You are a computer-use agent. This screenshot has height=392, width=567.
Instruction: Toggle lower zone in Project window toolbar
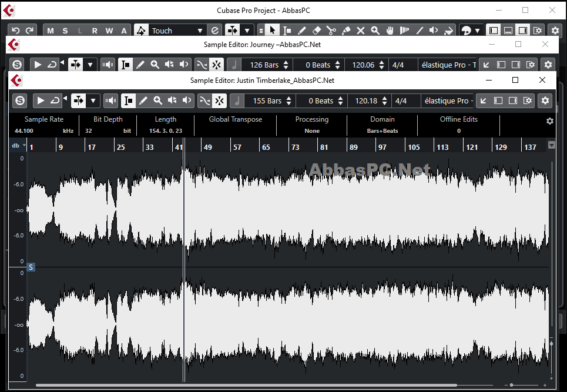[x=508, y=31]
